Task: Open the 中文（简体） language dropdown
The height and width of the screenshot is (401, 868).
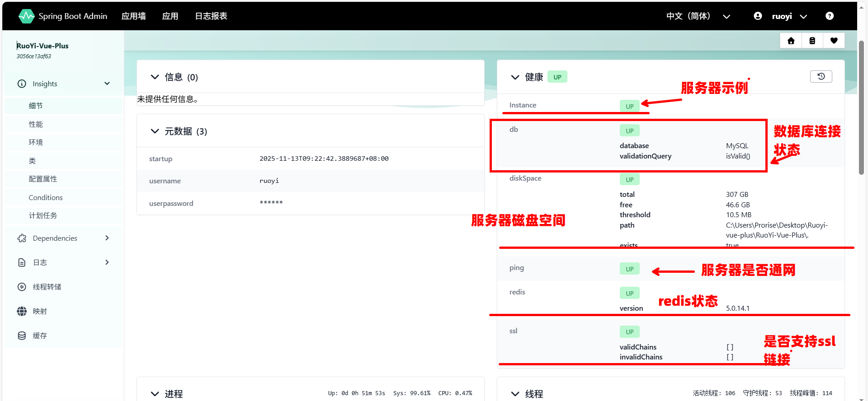Action: pyautogui.click(x=698, y=16)
